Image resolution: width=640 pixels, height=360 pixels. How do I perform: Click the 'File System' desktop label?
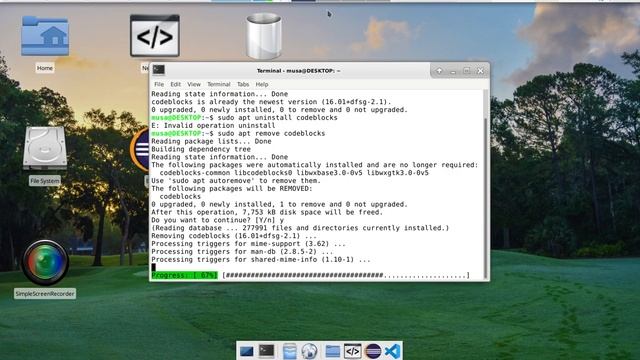click(45, 180)
